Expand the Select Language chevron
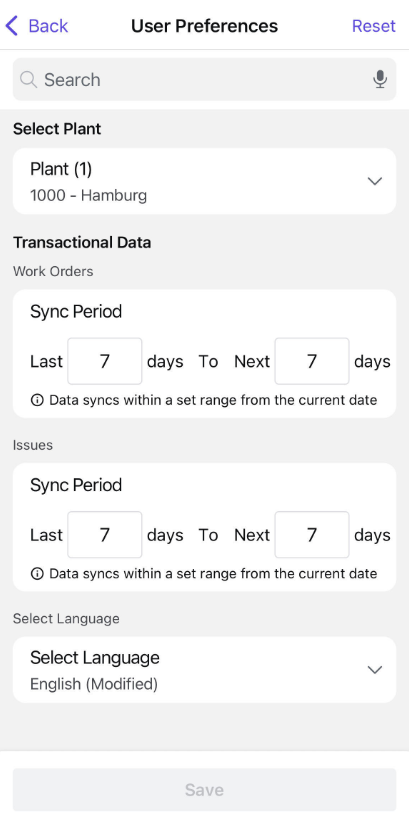Screen dimensions: 409x826 coord(375,670)
